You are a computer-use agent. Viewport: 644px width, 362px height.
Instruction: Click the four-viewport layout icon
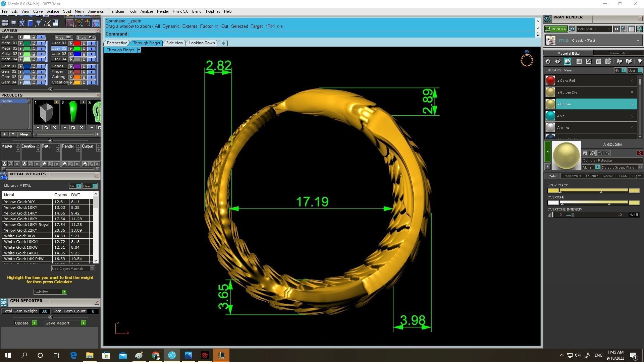[x=5, y=23]
